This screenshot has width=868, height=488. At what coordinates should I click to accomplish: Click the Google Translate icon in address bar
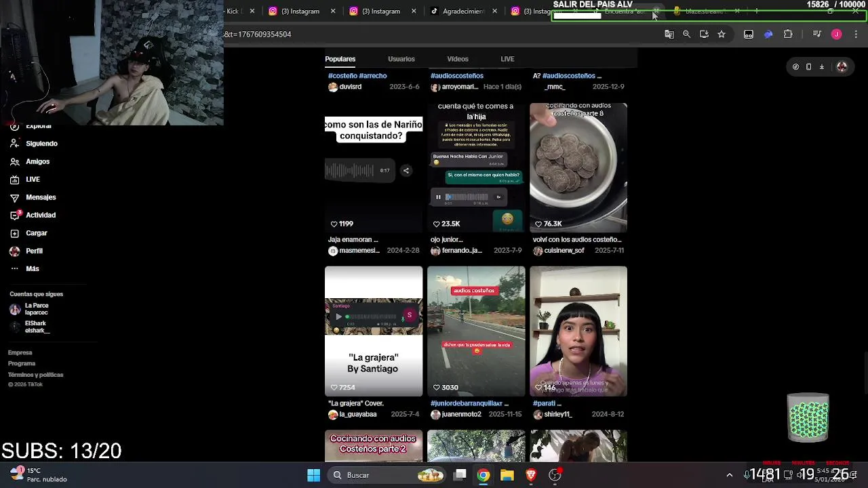[x=669, y=34]
